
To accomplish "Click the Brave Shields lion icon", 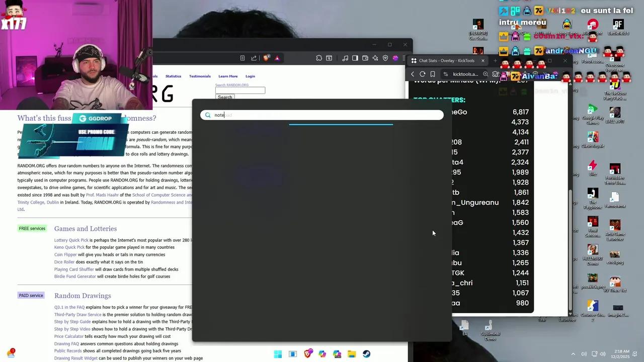I will coord(266,58).
